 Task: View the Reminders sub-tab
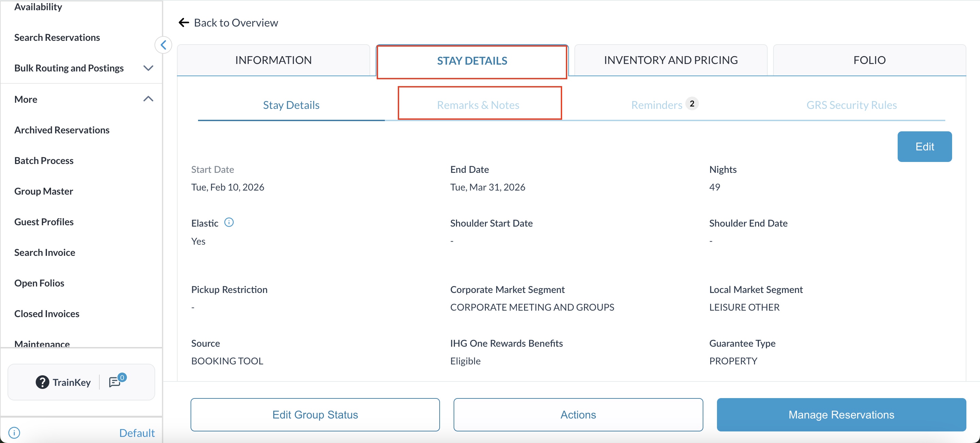pos(657,105)
